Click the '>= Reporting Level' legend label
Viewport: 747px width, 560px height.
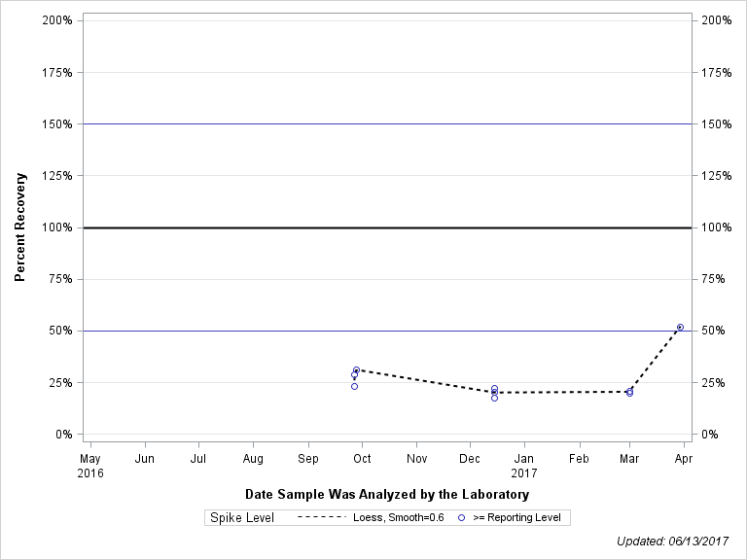(516, 517)
